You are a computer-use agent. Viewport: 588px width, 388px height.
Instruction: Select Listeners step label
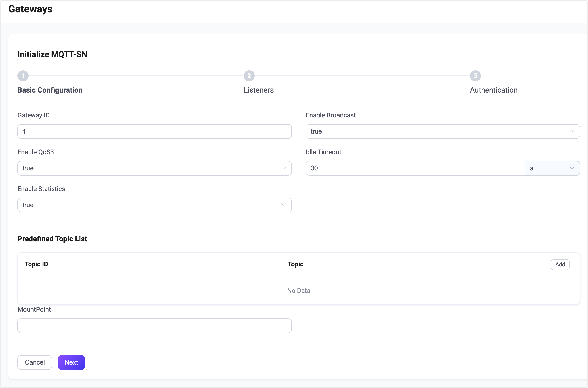[x=258, y=90]
